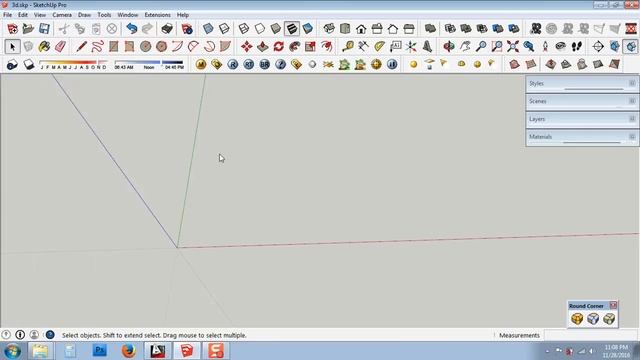Expand the Materials tray panel
The image size is (640, 360).
click(x=582, y=137)
